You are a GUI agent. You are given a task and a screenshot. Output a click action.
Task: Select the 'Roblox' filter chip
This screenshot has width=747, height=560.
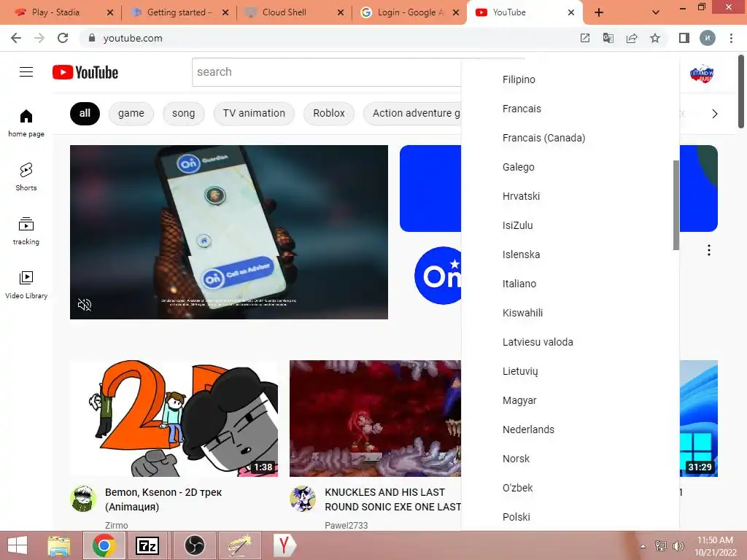pyautogui.click(x=329, y=113)
